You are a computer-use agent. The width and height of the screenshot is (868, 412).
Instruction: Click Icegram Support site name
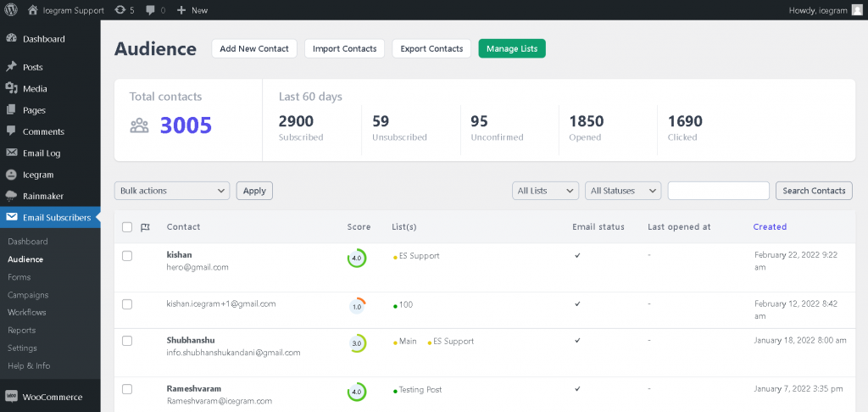(x=73, y=10)
